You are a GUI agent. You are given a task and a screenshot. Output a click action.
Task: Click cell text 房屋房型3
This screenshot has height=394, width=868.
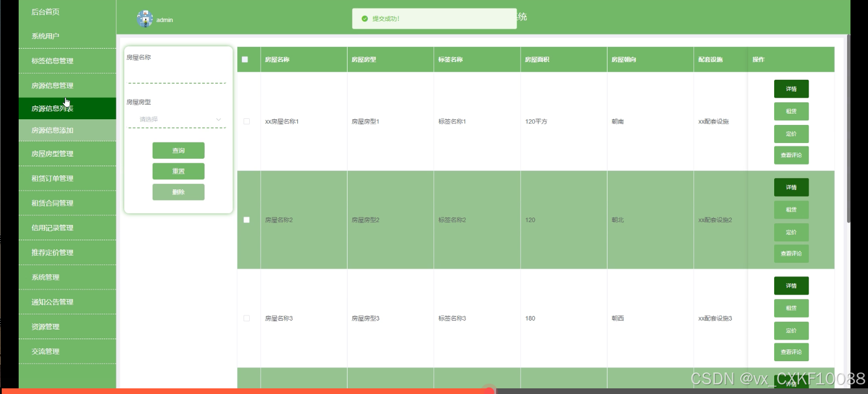tap(366, 318)
